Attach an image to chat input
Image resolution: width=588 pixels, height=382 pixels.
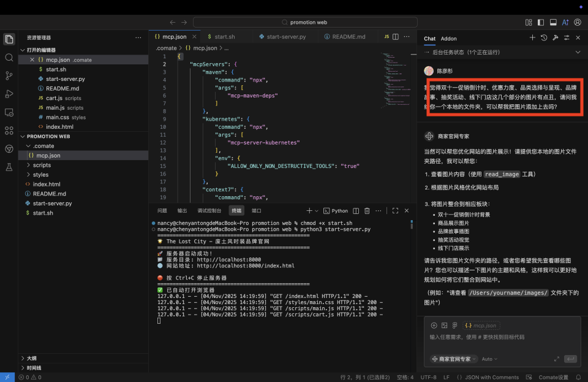click(445, 326)
